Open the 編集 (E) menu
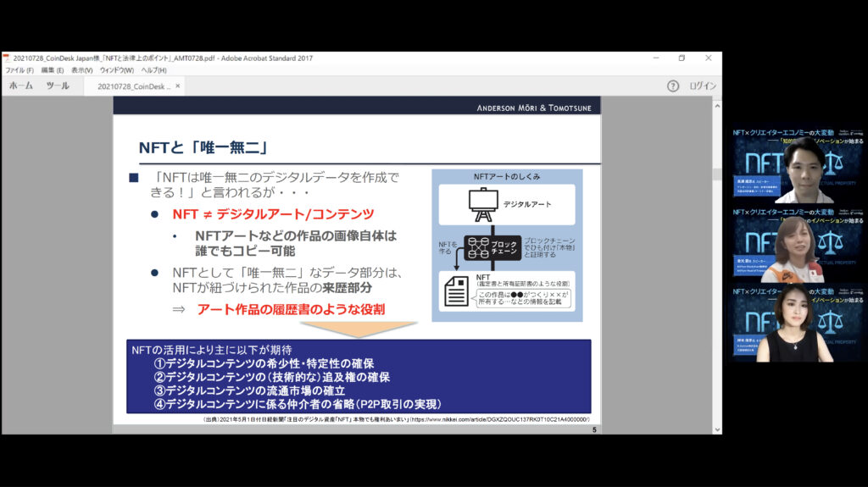 coord(53,70)
